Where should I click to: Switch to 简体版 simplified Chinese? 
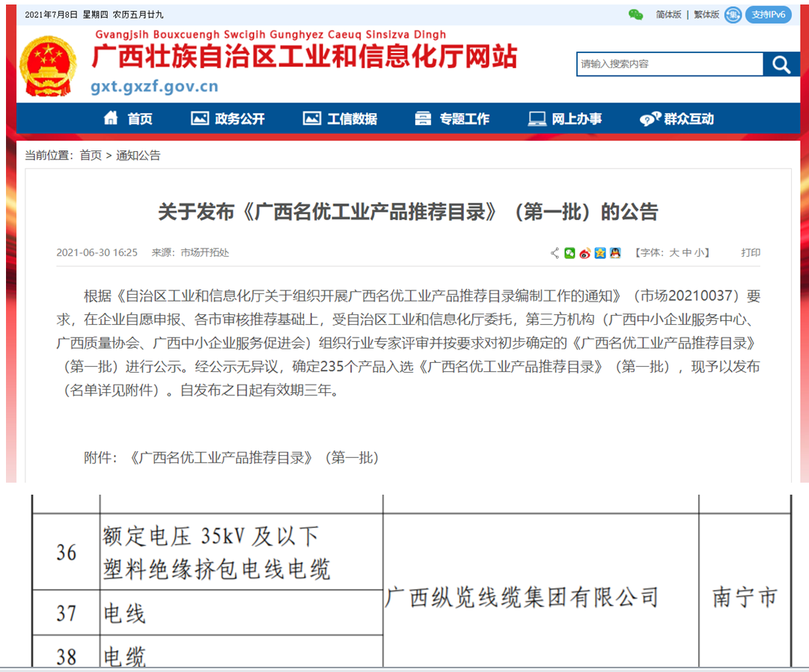click(x=668, y=14)
